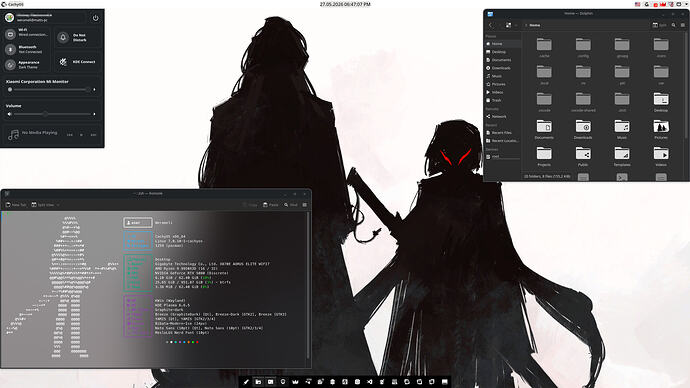
Task: Switch the Dolphin view mode icon
Action: click(508, 25)
